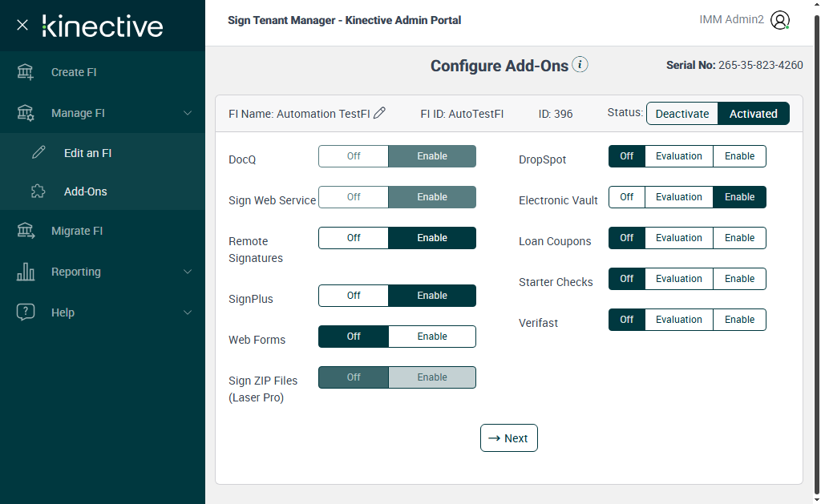
Task: Set DocQ to Enable
Action: [432, 156]
